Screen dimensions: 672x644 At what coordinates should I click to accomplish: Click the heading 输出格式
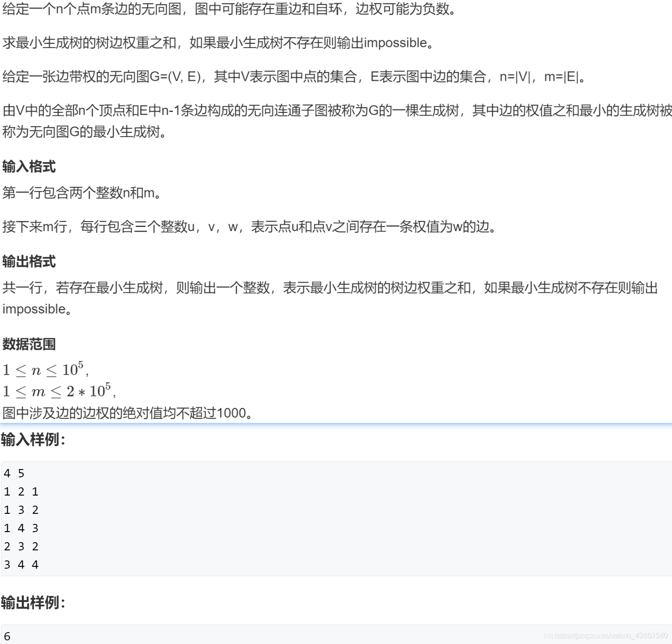point(29,262)
